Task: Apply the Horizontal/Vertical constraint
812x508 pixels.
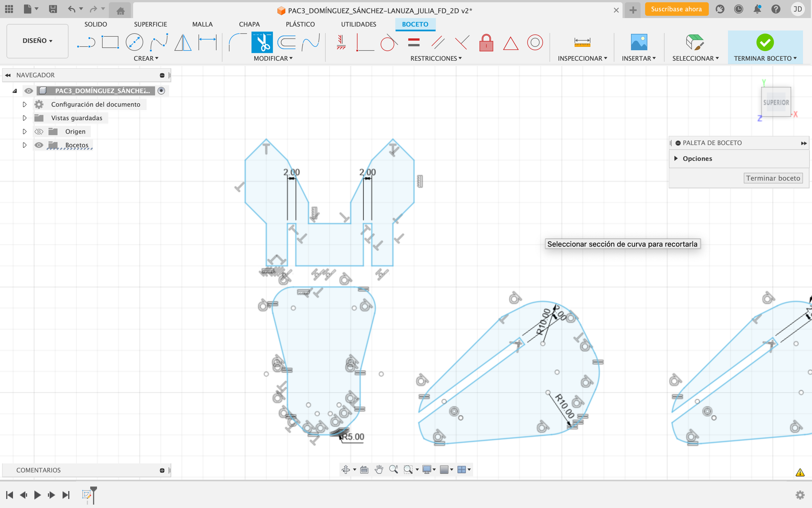Action: click(341, 43)
